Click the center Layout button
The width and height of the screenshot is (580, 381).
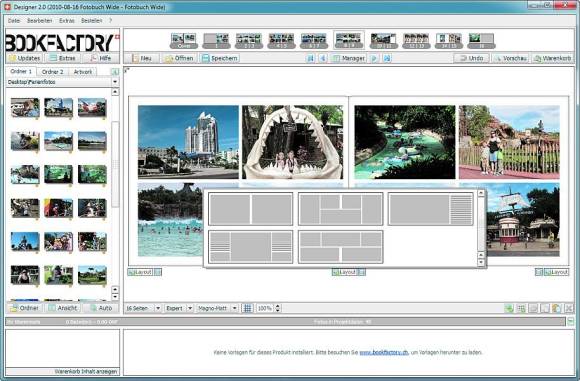[x=344, y=272]
